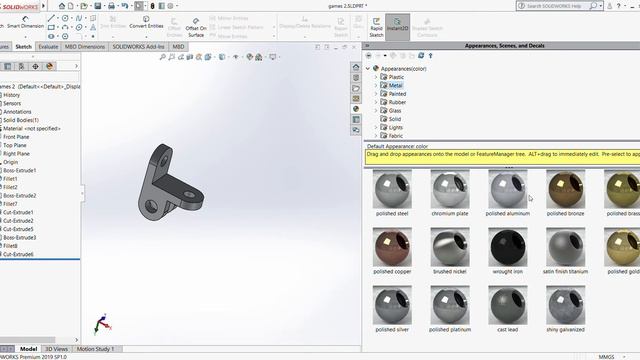This screenshot has height=360, width=640.
Task: Click the brushed nickel appearance thumbnail
Action: point(450,247)
